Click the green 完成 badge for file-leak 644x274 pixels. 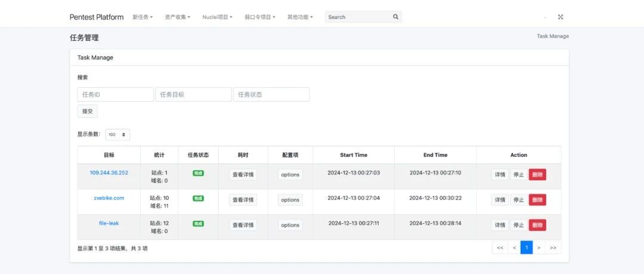(x=199, y=223)
